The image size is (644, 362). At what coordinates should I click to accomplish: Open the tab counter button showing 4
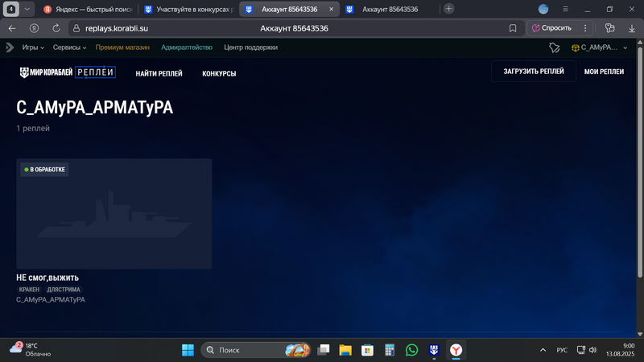coord(11,9)
